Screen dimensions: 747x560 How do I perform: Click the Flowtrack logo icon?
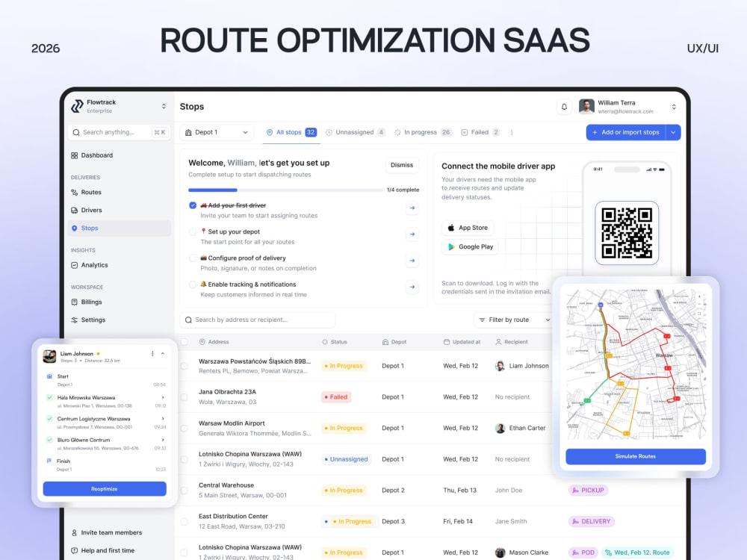[77, 106]
